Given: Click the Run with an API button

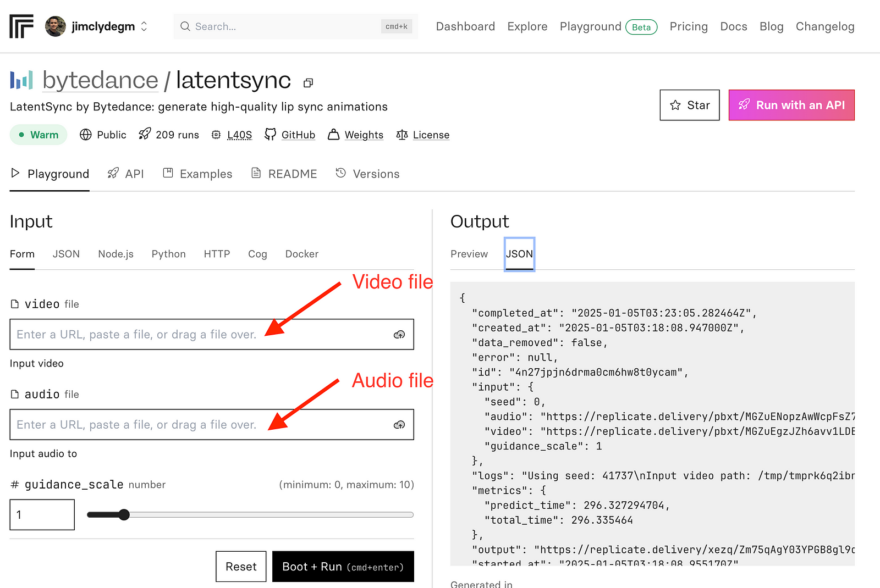Looking at the screenshot, I should pos(791,105).
